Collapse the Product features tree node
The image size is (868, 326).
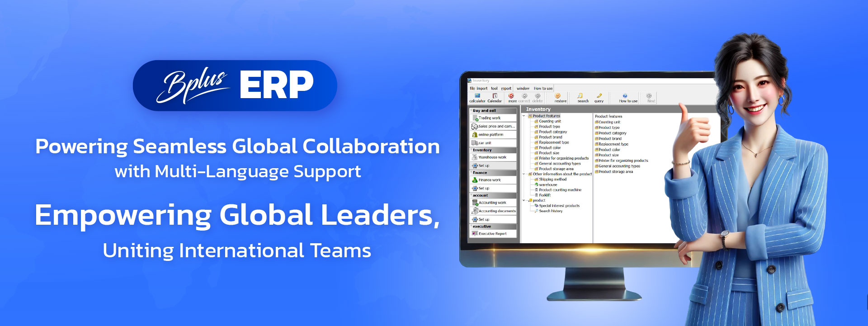coord(524,116)
